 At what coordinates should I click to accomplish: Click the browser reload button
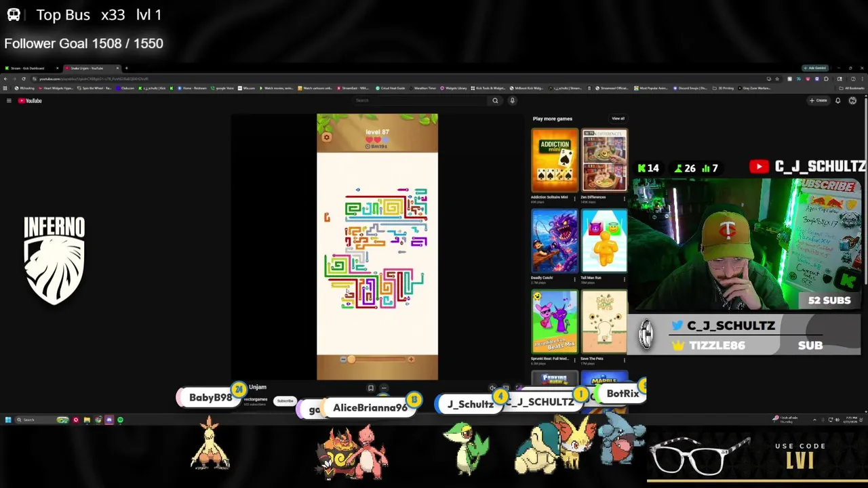pos(24,79)
